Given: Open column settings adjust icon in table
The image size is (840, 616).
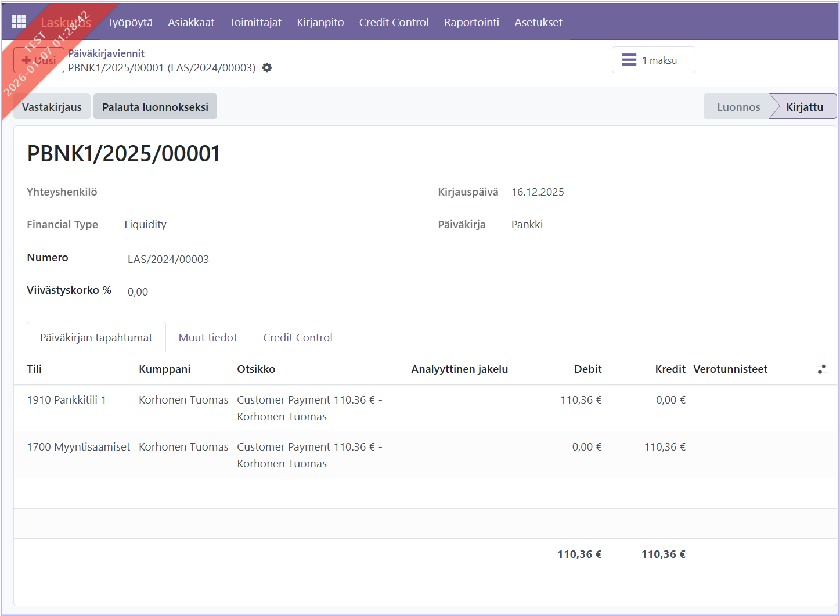Looking at the screenshot, I should (821, 369).
